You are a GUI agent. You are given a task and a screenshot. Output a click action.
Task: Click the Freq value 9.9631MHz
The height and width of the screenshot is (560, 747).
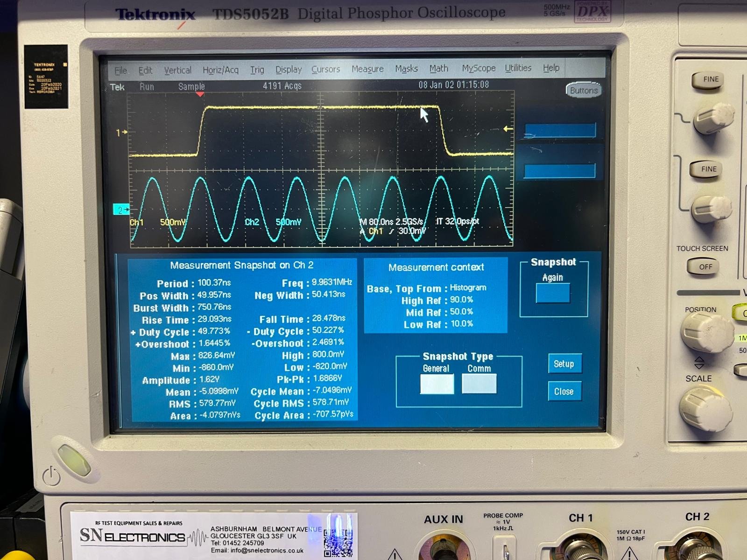click(x=332, y=282)
